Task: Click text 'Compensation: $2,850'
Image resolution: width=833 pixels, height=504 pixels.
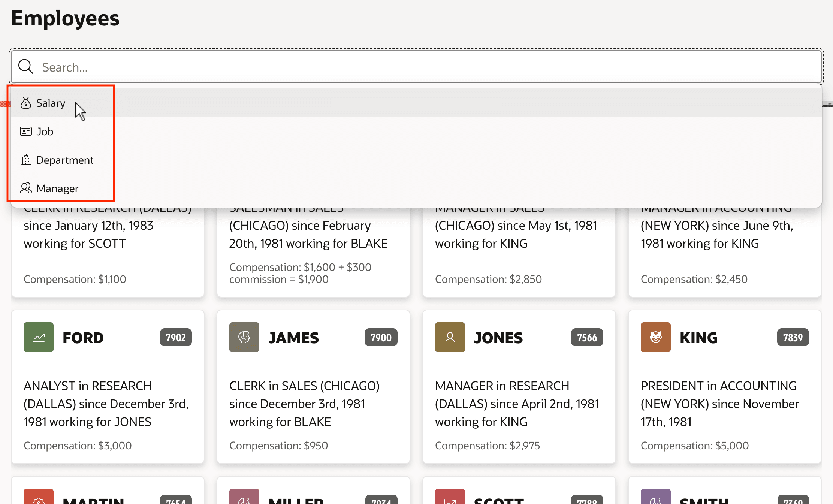Action: point(488,279)
